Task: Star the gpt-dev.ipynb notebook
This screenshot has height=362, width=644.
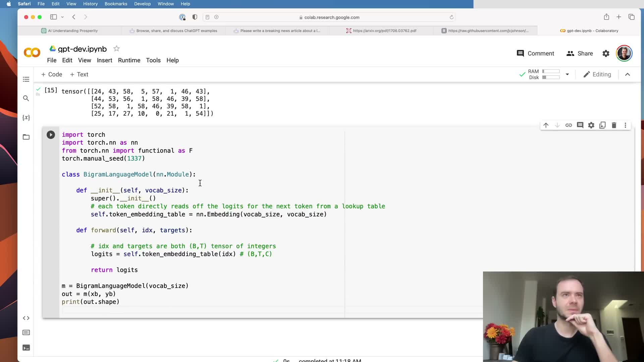Action: (x=116, y=49)
